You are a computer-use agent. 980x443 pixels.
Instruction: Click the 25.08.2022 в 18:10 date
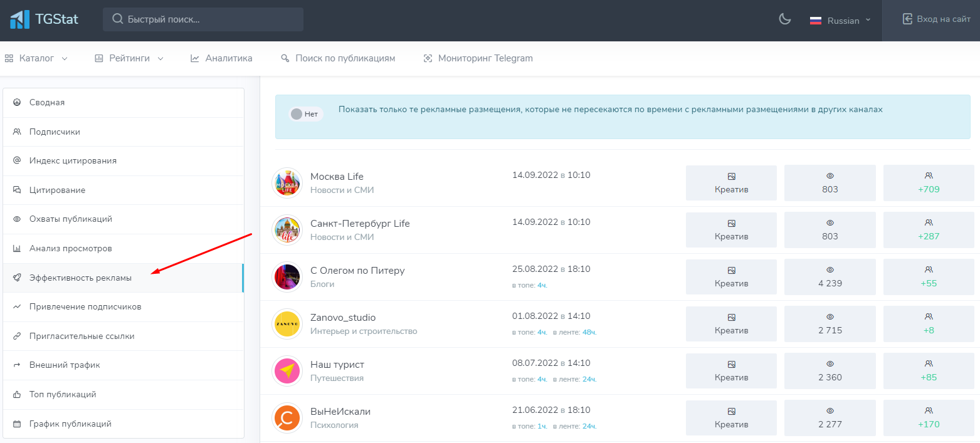pos(551,269)
